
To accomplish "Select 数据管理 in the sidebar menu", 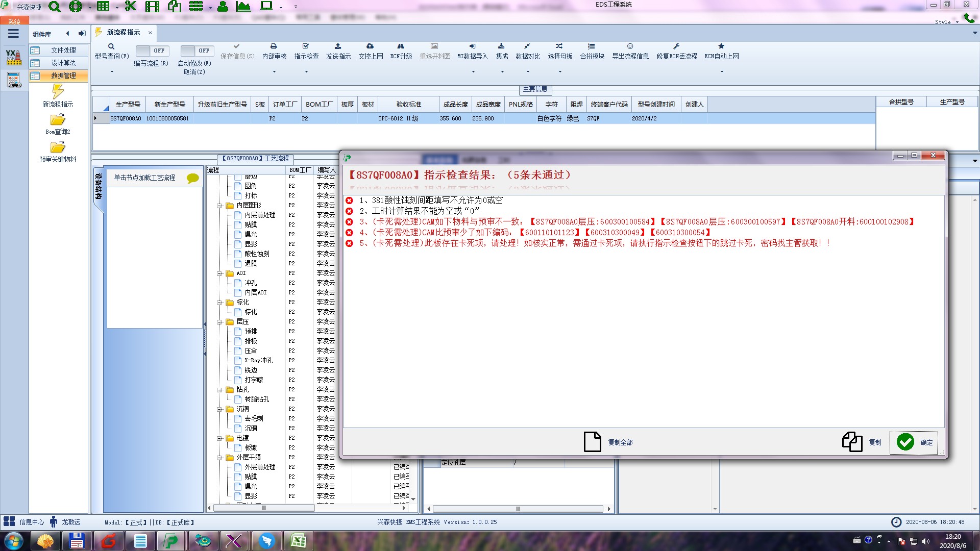I will coord(63,76).
